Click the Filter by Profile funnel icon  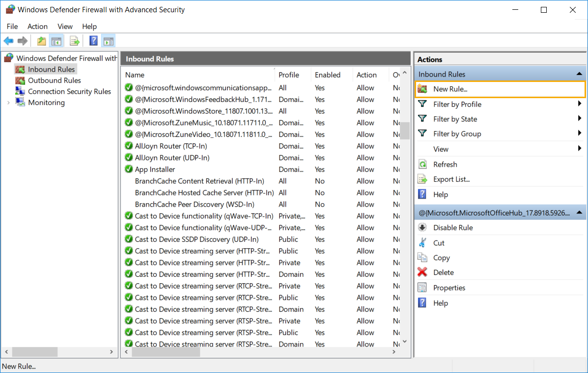[422, 104]
